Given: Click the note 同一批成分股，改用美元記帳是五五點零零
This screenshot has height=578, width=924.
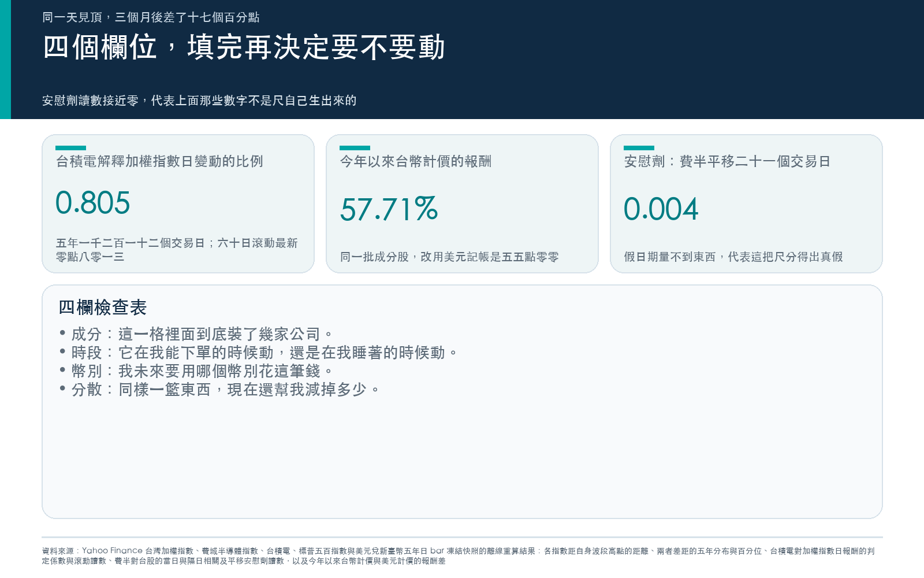Looking at the screenshot, I should point(449,257).
